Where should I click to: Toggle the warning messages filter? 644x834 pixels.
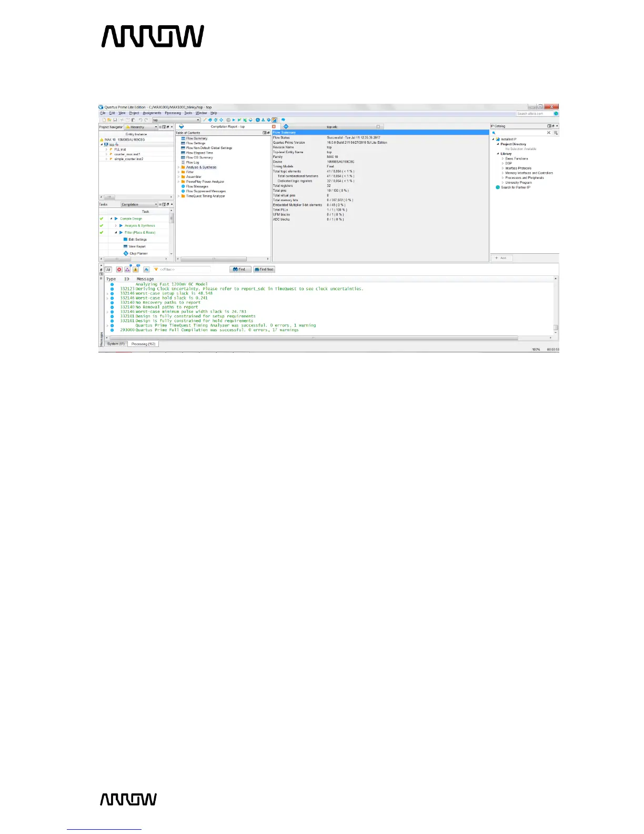(135, 270)
